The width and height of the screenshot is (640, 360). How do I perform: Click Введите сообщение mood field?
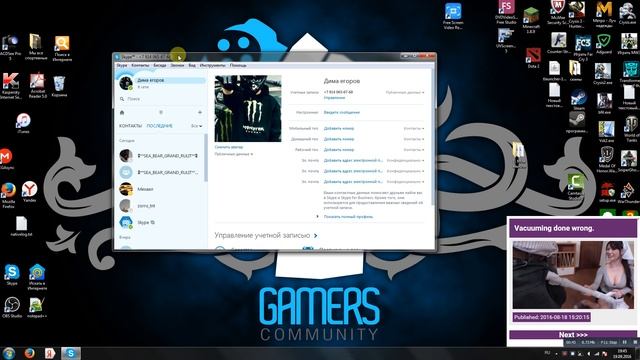[x=342, y=112]
